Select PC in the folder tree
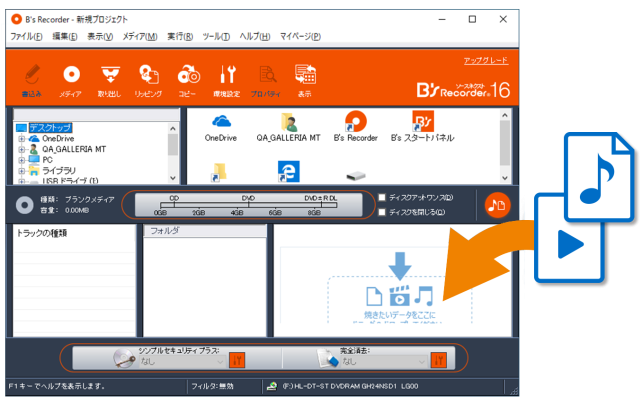Viewport: 642px width, 405px height. tap(47, 160)
